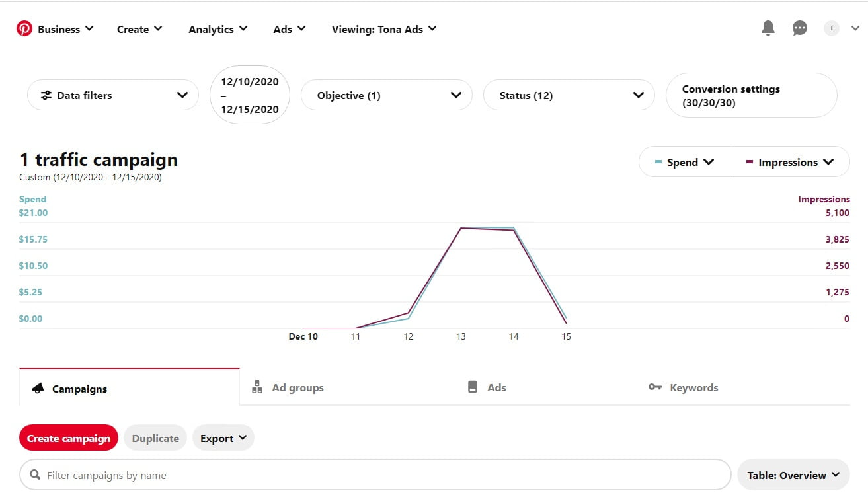
Task: Click the Pinterest logo icon
Action: [x=24, y=28]
